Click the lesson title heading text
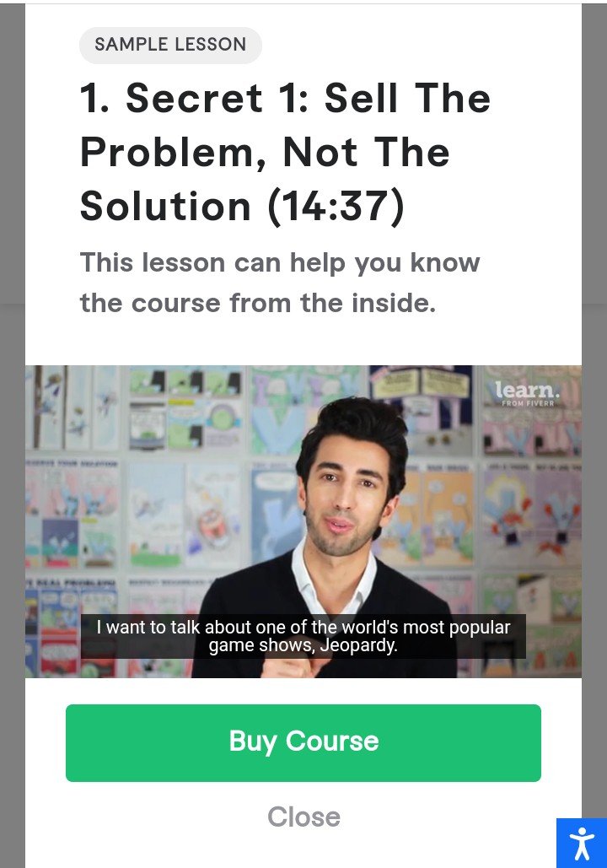This screenshot has height=868, width=607. pos(285,152)
